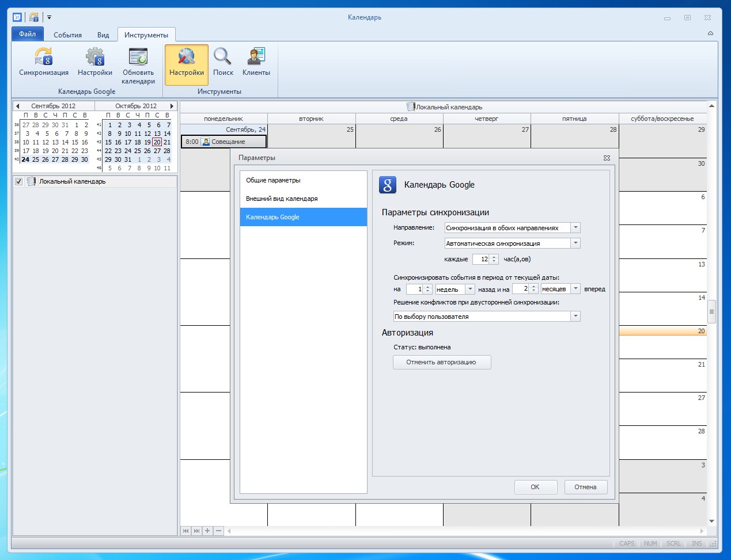Toggle the highlighted Настройки tools icon
This screenshot has height=560, width=731.
[187, 64]
